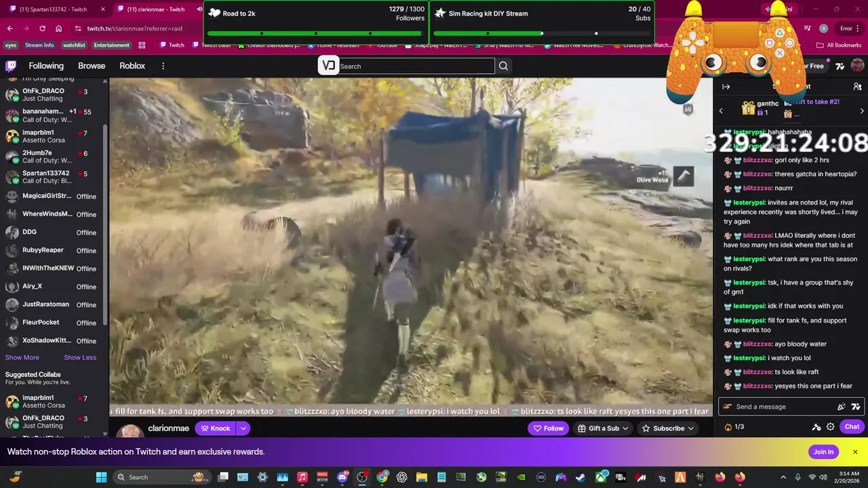Open the Twitch home logo
Viewport: 868px width, 488px height.
point(11,66)
